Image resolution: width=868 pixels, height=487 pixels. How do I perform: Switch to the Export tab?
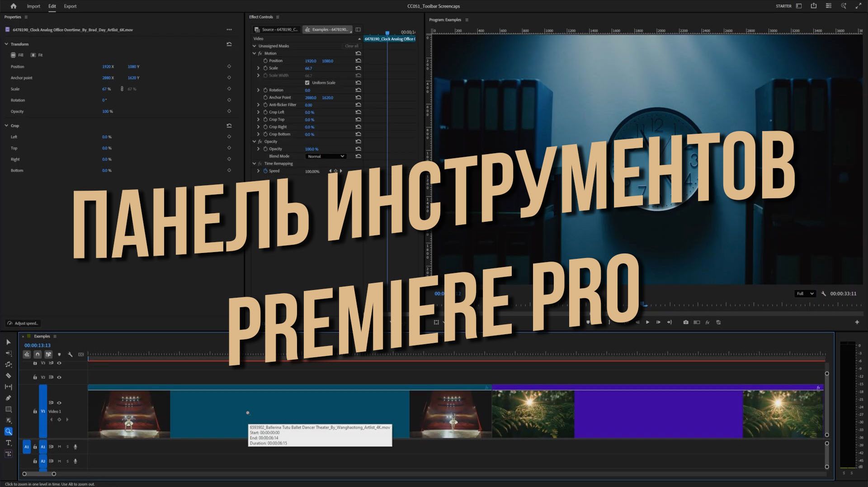point(70,6)
